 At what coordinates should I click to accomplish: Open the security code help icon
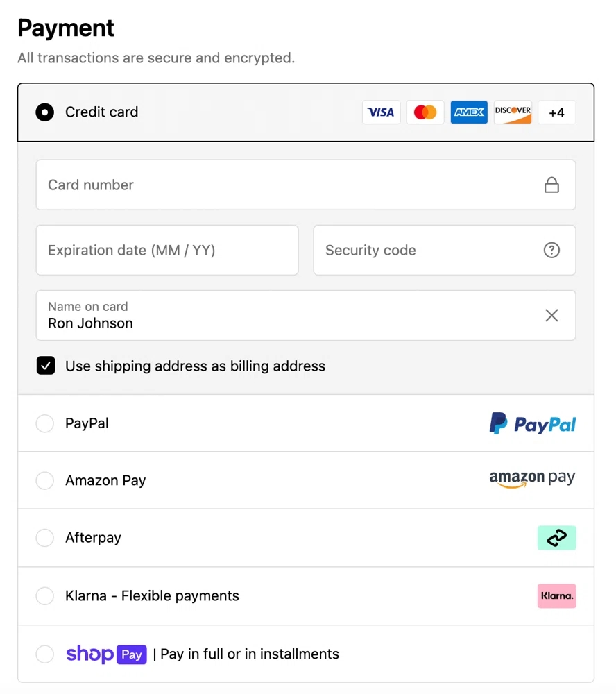coord(551,250)
